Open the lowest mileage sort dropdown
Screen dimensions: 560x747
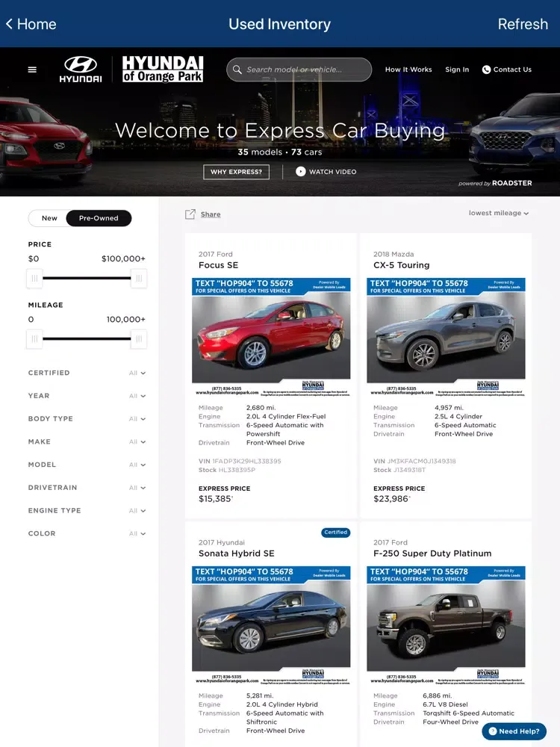[x=499, y=213]
